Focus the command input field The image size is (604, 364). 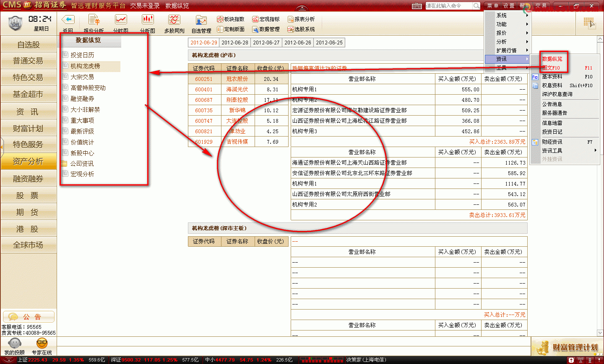(x=449, y=6)
